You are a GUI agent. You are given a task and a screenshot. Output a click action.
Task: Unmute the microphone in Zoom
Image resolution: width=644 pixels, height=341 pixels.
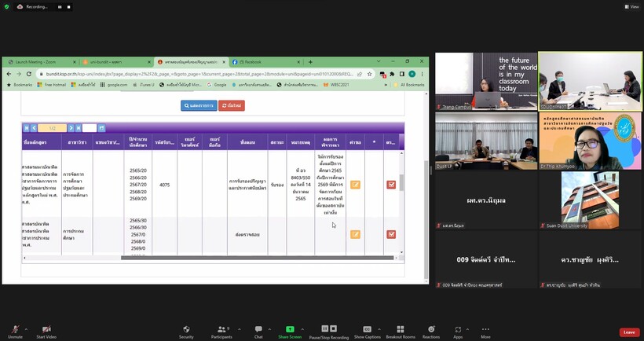[x=15, y=332]
